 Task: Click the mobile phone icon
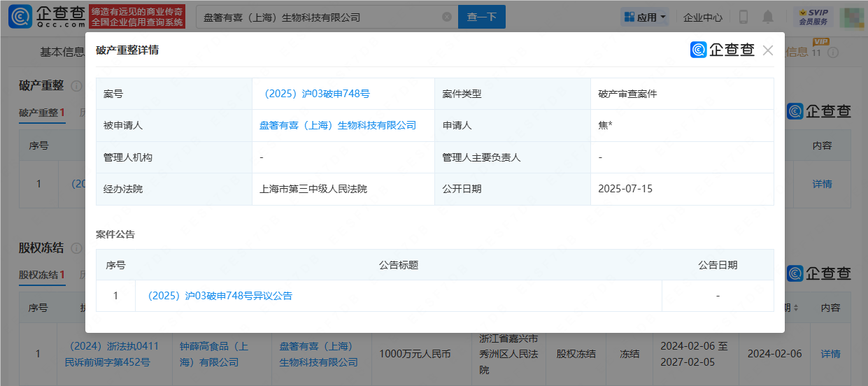(x=744, y=17)
